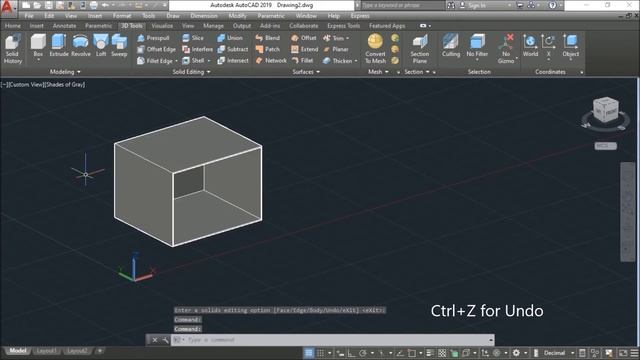
Task: Switch to the Layout1 tab
Action: [x=47, y=351]
